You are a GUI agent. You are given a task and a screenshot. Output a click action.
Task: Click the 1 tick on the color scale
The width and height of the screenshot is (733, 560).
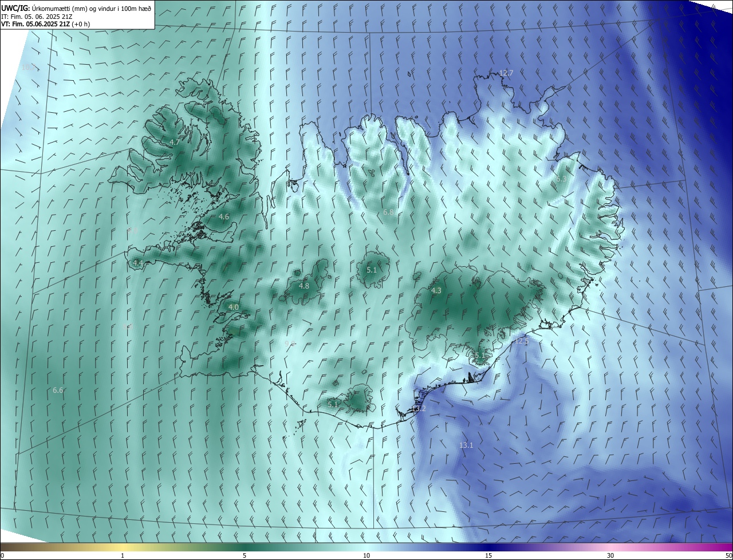click(x=123, y=555)
